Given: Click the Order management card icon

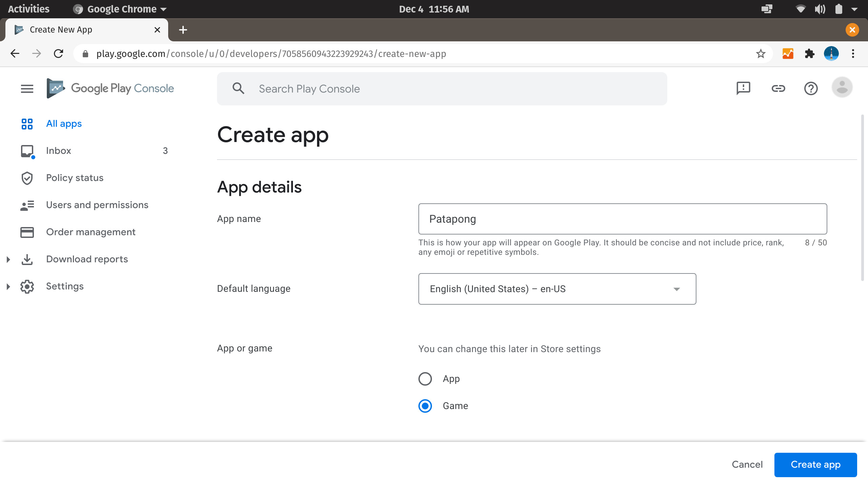Looking at the screenshot, I should [27, 232].
